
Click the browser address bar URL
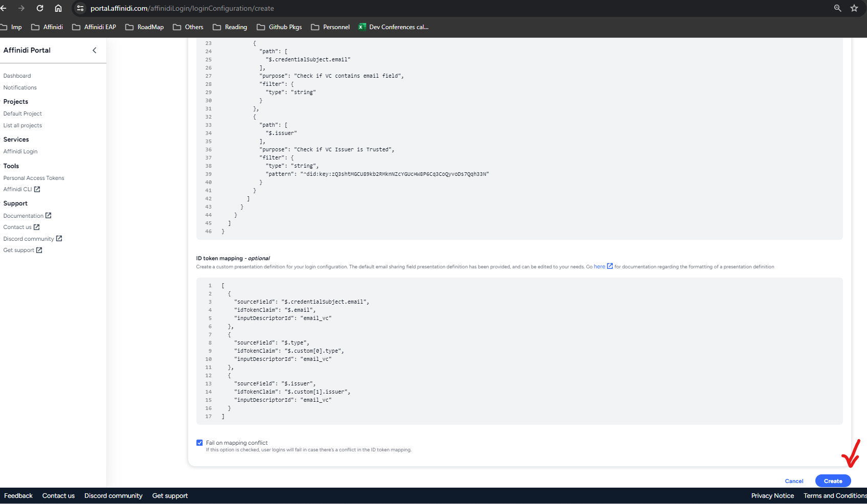182,8
